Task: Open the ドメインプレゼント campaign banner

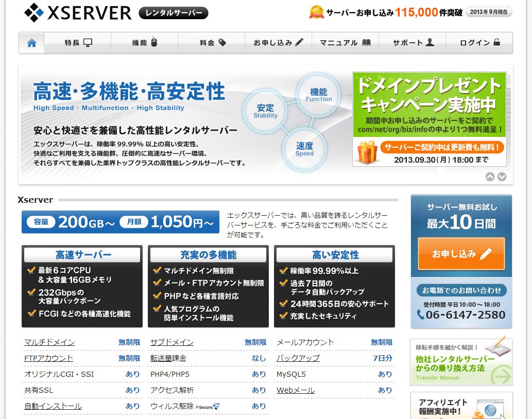Action: coord(429,119)
